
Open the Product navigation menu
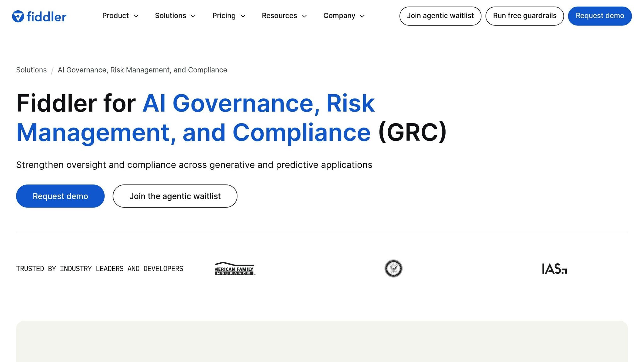click(115, 16)
